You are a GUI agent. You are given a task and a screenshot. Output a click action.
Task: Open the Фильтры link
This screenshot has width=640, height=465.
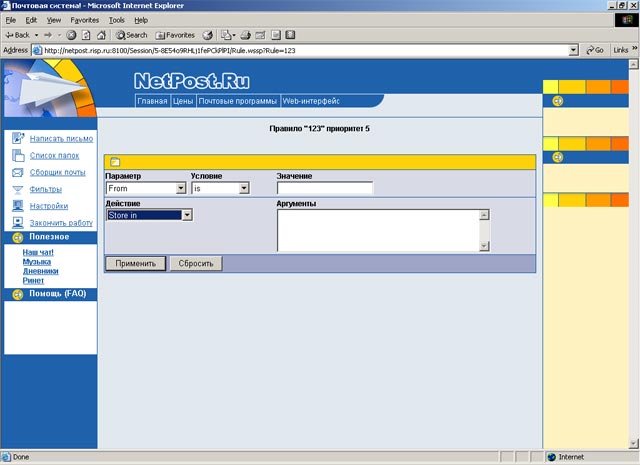(x=46, y=189)
